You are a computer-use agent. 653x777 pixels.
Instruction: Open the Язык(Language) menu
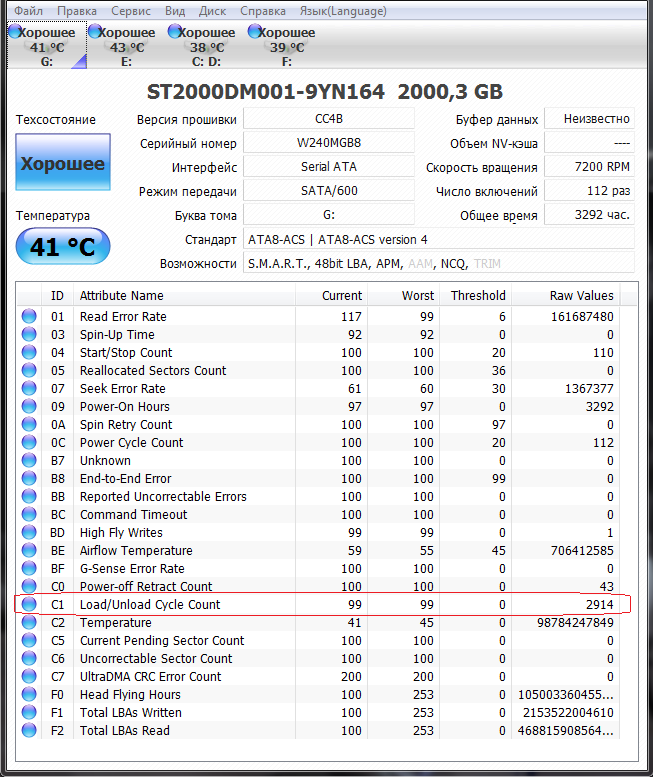343,11
